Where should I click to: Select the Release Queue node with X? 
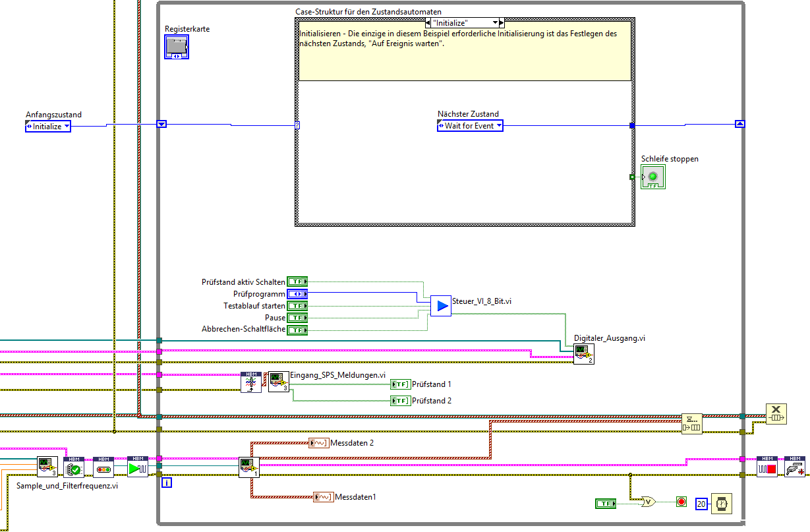(x=776, y=413)
